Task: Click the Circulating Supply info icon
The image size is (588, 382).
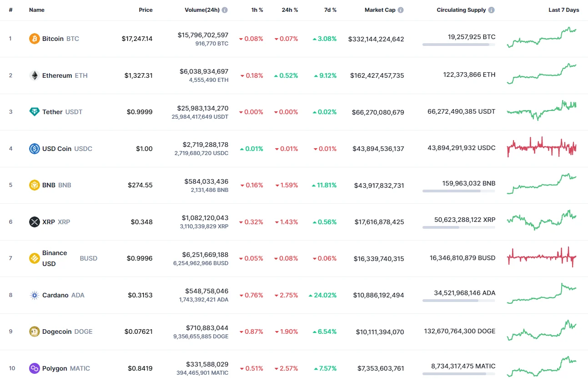Action: click(x=491, y=10)
